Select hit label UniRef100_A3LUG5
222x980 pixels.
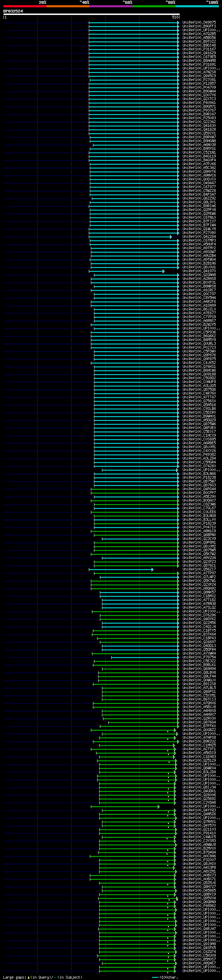coord(199,386)
